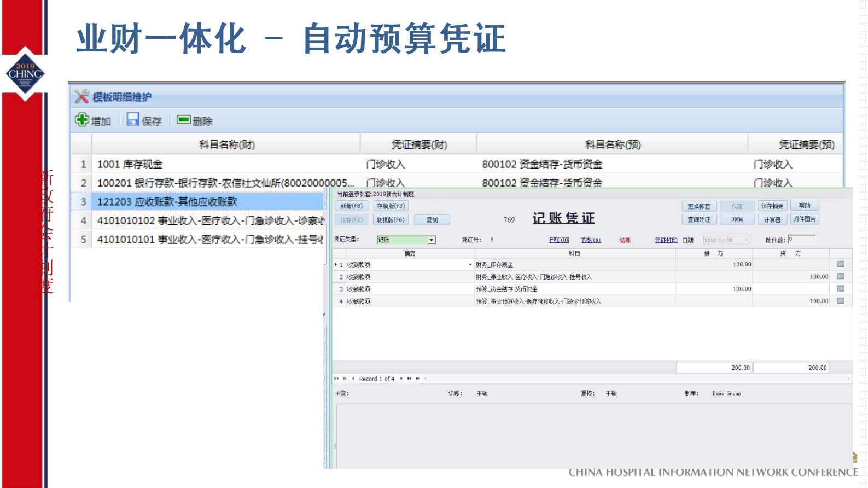Screen dimensions: 868x488
Task: Click the 财务_库存现金 subject cell
Action: tap(575, 265)
